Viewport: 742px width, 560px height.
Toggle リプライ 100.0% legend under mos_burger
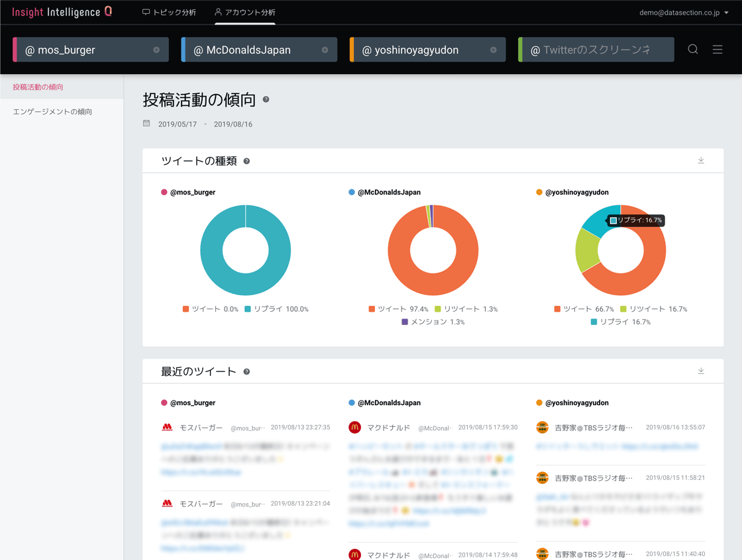coord(277,309)
